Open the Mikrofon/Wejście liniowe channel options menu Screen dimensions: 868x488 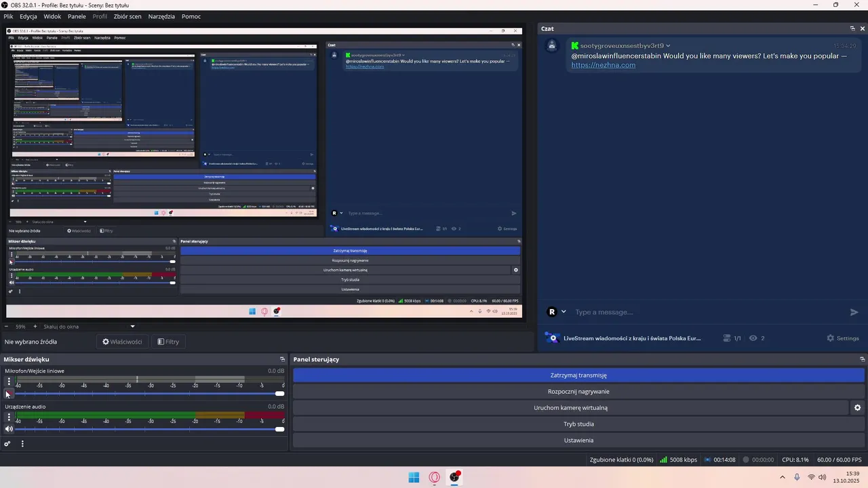click(x=9, y=382)
